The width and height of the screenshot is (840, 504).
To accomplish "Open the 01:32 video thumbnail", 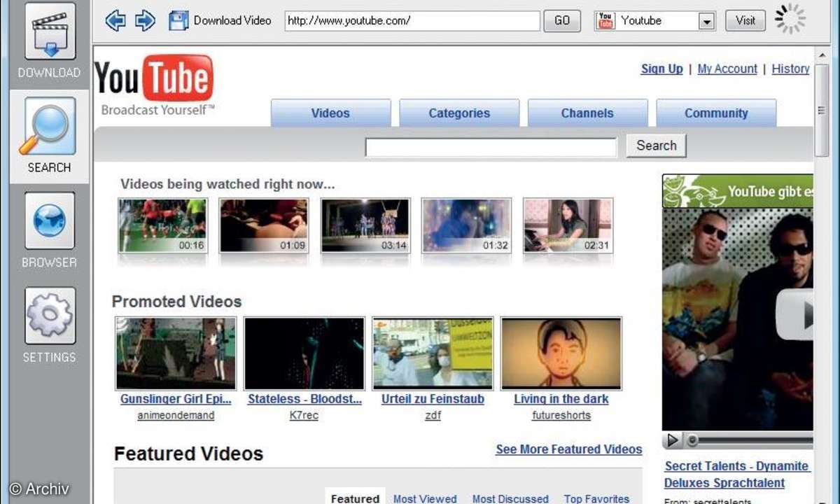I will (466, 225).
